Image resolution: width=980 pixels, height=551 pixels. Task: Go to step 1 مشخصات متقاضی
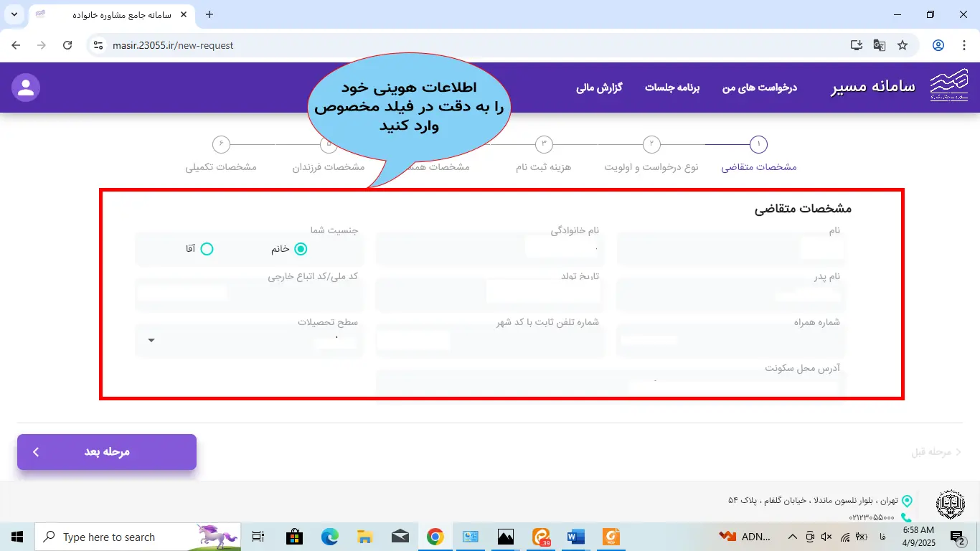[x=758, y=154]
